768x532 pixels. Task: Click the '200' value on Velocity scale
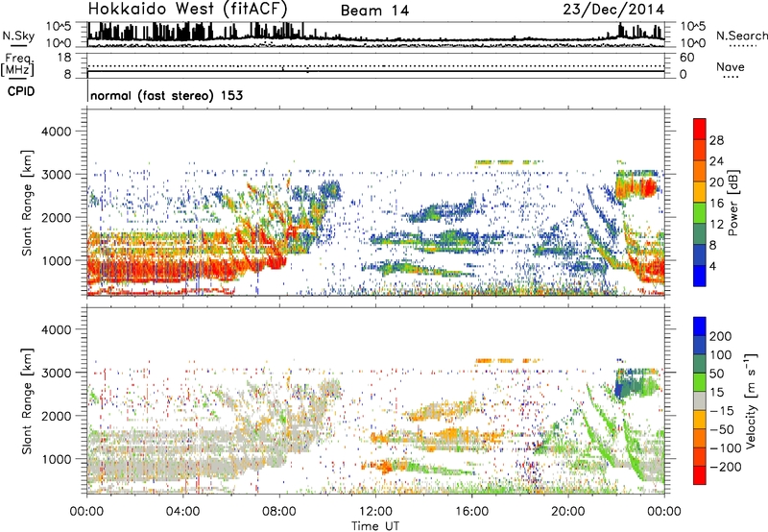(721, 336)
